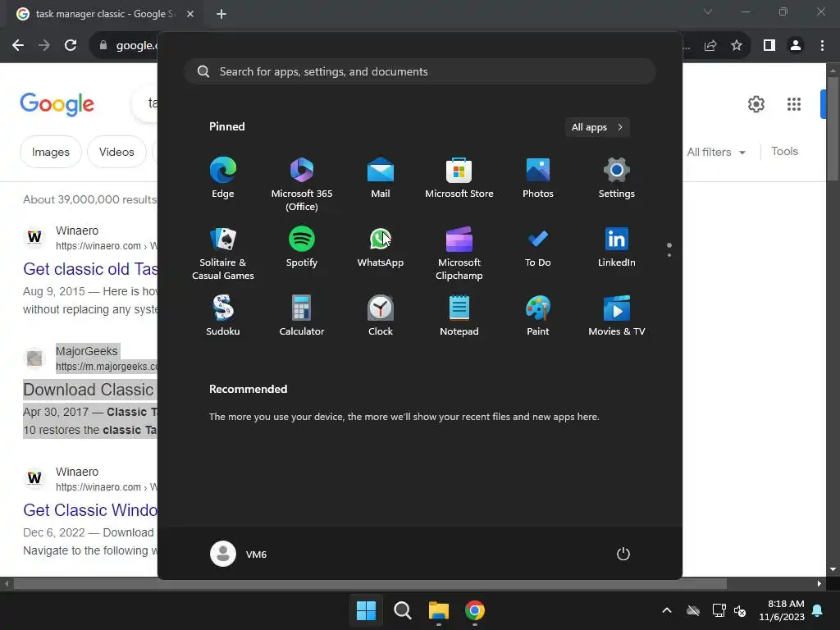Open the Google apps grid
This screenshot has width=840, height=630.
click(794, 104)
